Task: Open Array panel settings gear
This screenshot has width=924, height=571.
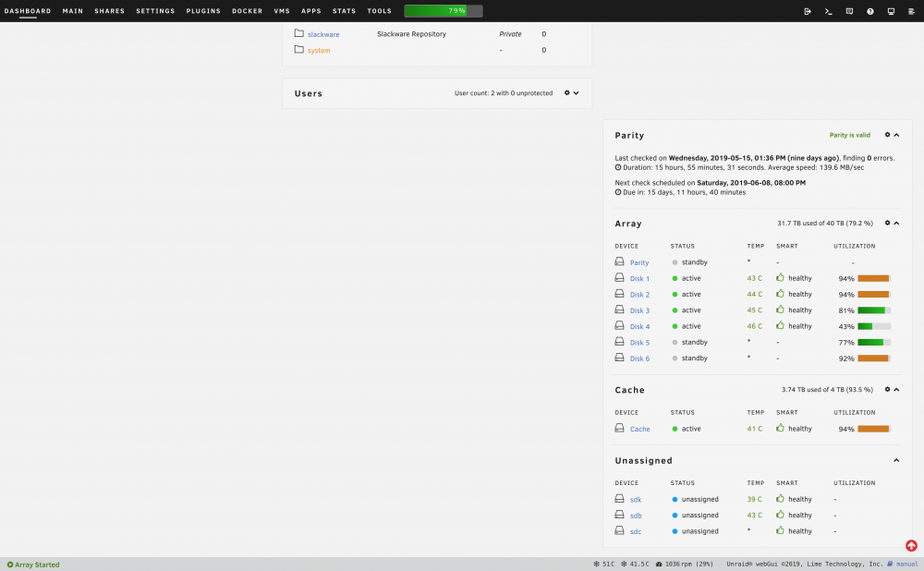Action: point(887,223)
